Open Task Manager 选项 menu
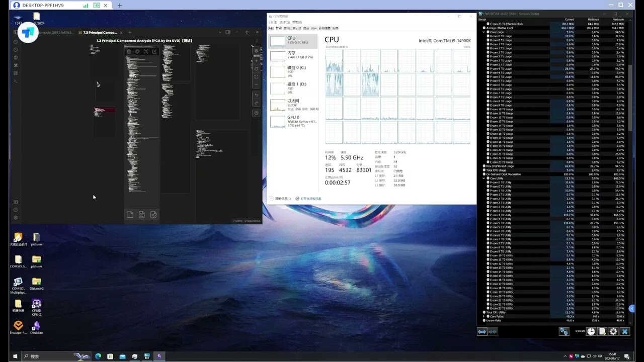This screenshot has height=362, width=644. (x=284, y=22)
